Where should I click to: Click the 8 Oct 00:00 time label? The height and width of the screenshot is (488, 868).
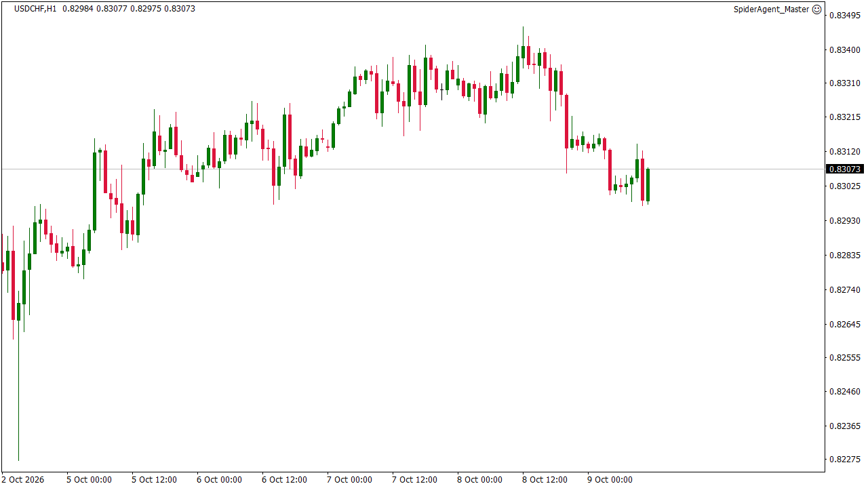(x=479, y=480)
